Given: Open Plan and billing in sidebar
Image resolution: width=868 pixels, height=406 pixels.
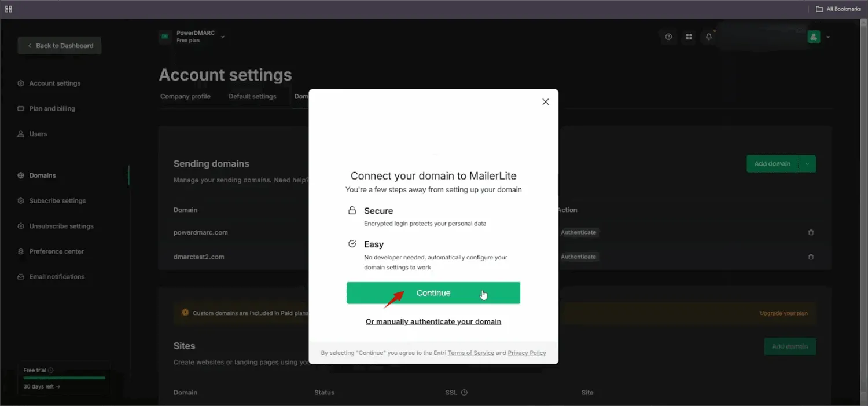Looking at the screenshot, I should point(52,109).
